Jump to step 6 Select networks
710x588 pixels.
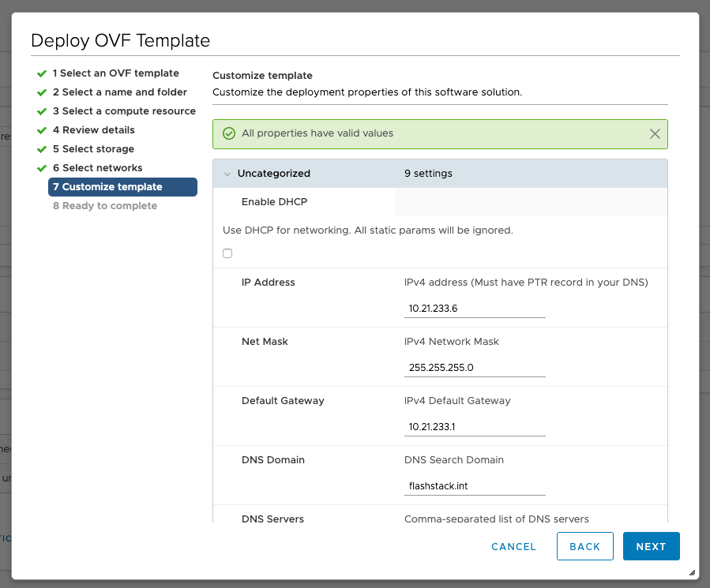coord(97,168)
